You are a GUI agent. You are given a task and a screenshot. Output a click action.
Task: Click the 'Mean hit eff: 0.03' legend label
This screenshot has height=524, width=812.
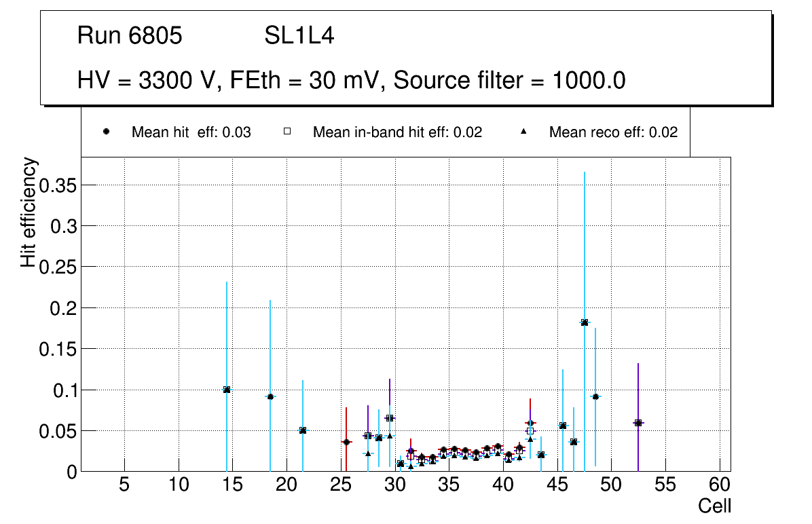[x=191, y=132]
